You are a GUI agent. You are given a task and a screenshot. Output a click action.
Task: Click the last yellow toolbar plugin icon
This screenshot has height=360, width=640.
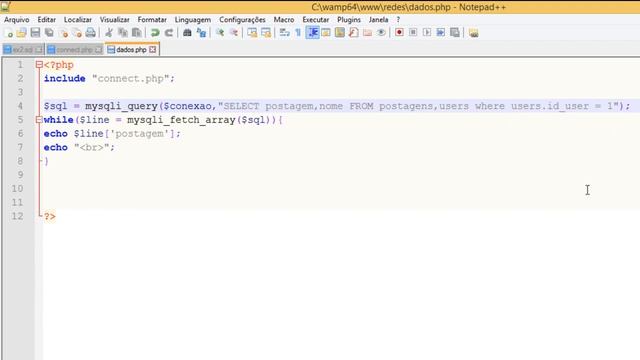click(473, 33)
